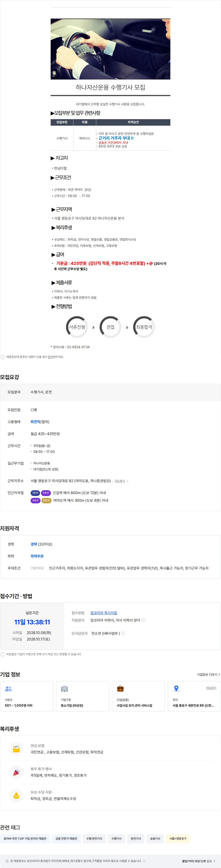
Task: Select the 수행·운전기사 tag
Action: tap(94, 839)
